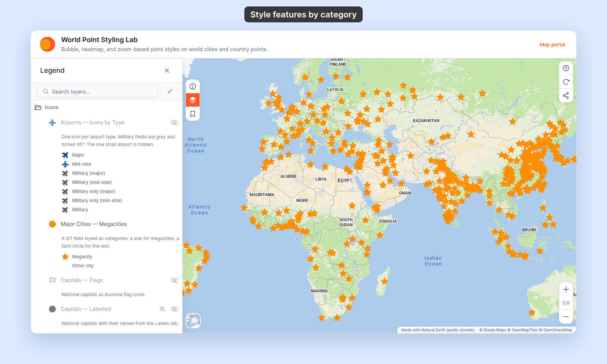607x364 pixels.
Task: Select the Capitals — Flags layer title
Action: (x=82, y=280)
